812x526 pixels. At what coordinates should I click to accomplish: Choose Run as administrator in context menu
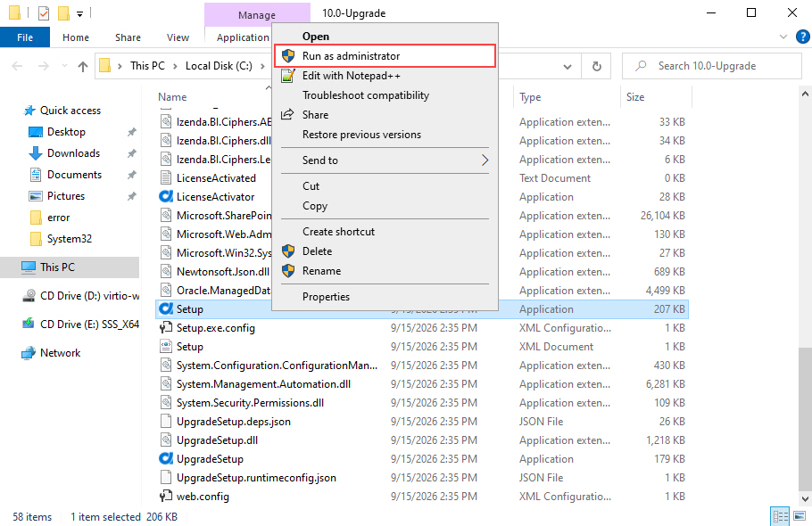(x=385, y=56)
